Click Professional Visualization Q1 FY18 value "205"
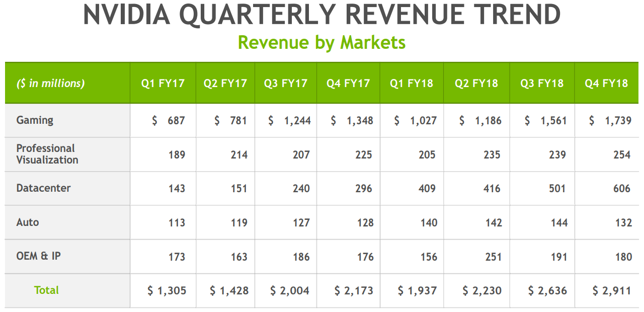The image size is (644, 312). pyautogui.click(x=427, y=154)
